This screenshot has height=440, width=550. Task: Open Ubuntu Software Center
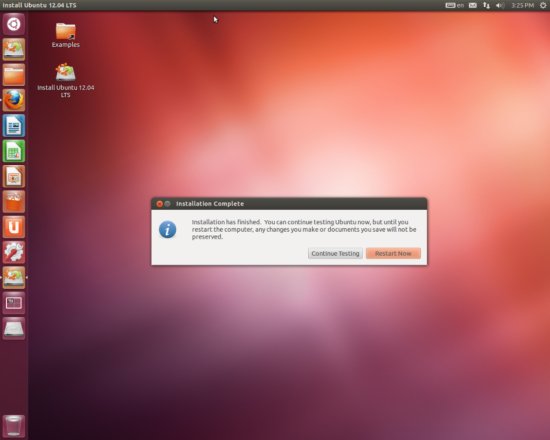coord(14,201)
